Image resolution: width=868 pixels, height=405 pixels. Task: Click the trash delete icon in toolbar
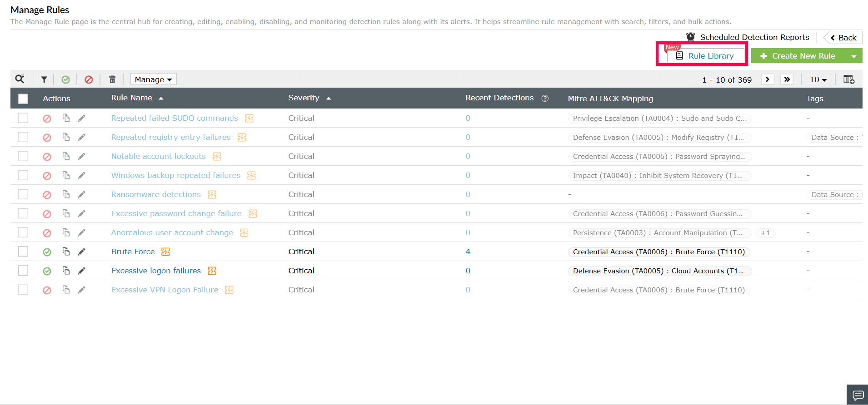tap(112, 79)
